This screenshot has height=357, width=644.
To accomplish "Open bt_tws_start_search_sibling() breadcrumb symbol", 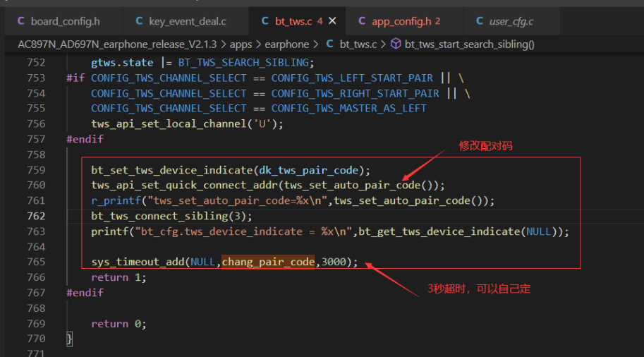I will (x=470, y=44).
